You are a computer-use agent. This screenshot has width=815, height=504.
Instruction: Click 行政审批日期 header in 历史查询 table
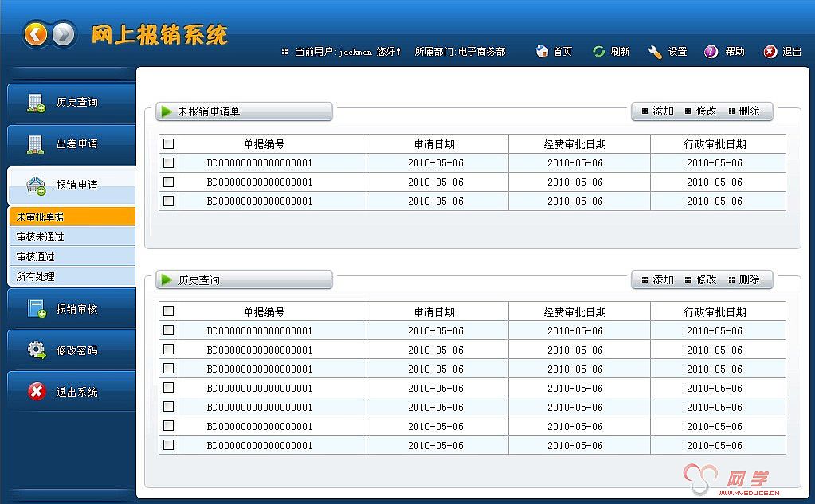point(715,312)
